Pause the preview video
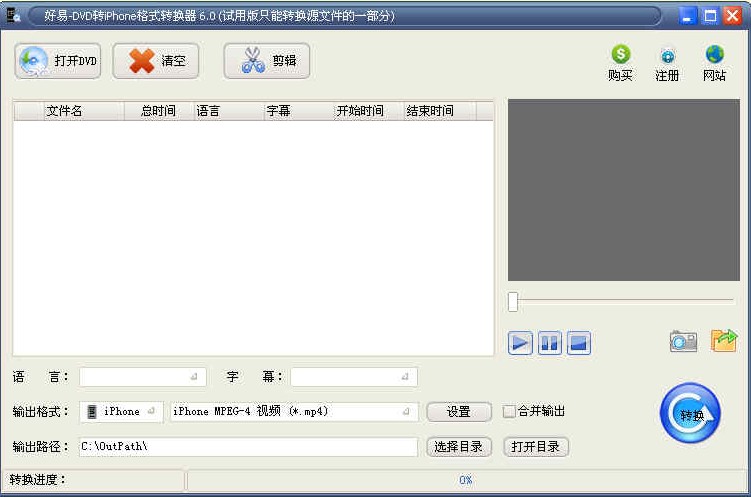Image resolution: width=751 pixels, height=497 pixels. coord(549,343)
